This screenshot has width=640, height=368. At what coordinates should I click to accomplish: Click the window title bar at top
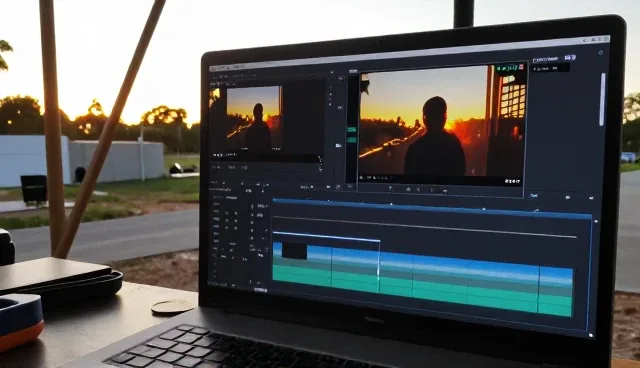(409, 53)
